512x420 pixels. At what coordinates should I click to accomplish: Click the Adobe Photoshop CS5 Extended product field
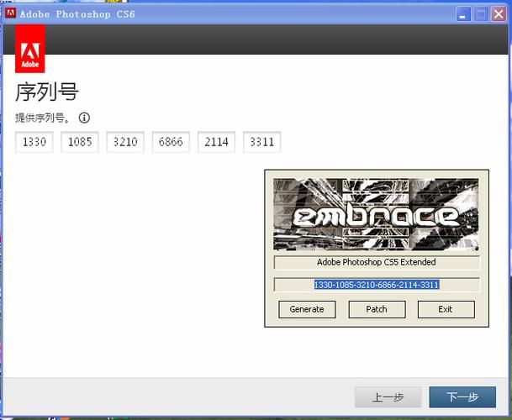click(377, 262)
